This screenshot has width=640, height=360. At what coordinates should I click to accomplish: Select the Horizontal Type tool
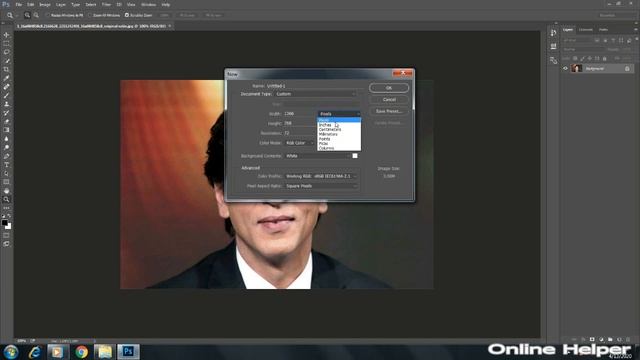(x=6, y=165)
